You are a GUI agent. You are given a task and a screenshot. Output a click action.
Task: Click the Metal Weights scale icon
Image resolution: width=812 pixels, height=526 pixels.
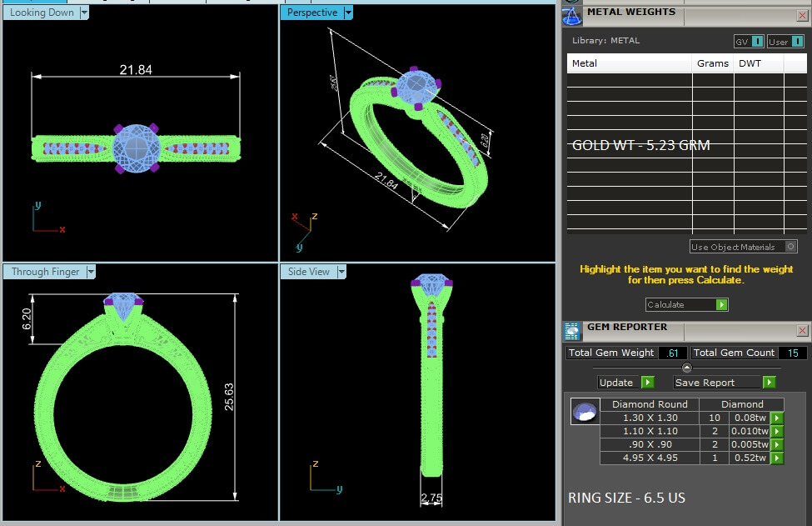[x=573, y=15]
